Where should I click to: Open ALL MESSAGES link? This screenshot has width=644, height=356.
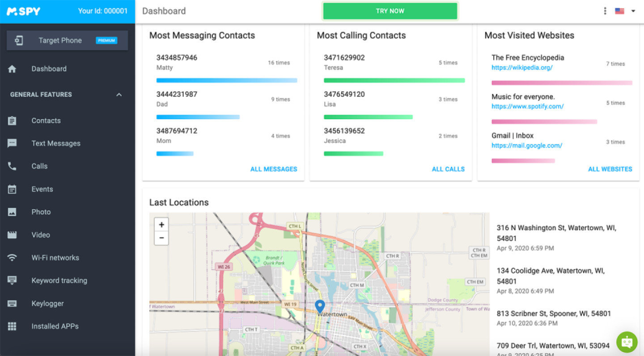[x=274, y=169]
